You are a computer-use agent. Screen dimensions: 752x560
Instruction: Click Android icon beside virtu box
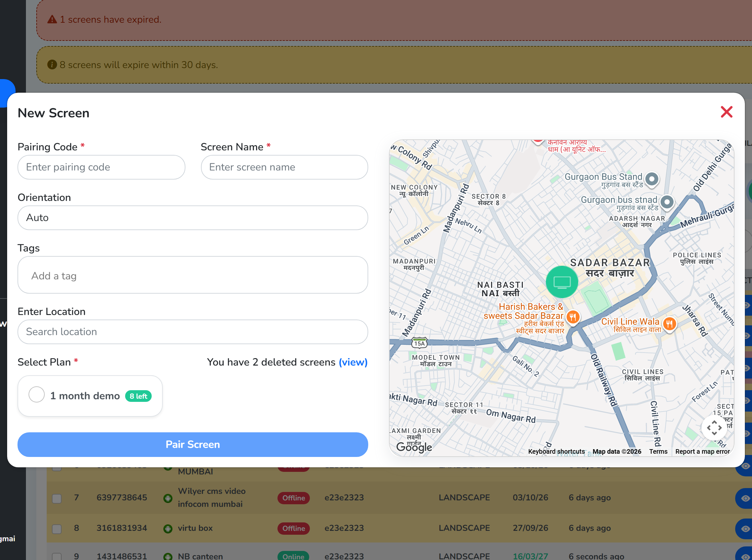click(168, 529)
